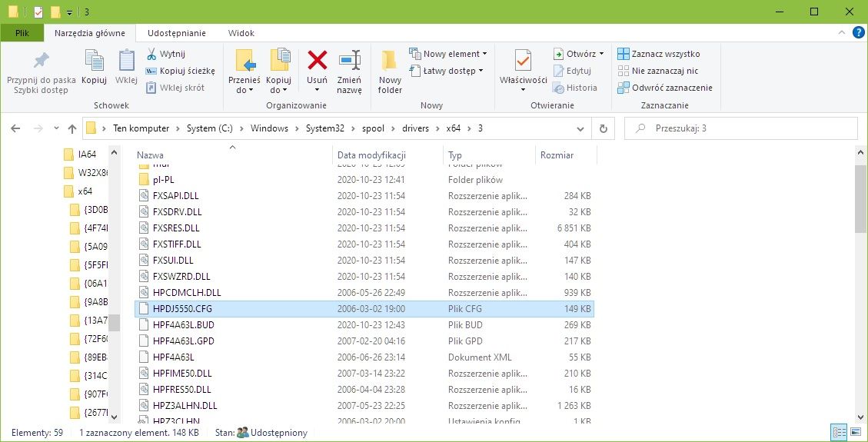Open Customize Quick Access Toolbar dropdown
868x442 pixels.
pyautogui.click(x=69, y=12)
